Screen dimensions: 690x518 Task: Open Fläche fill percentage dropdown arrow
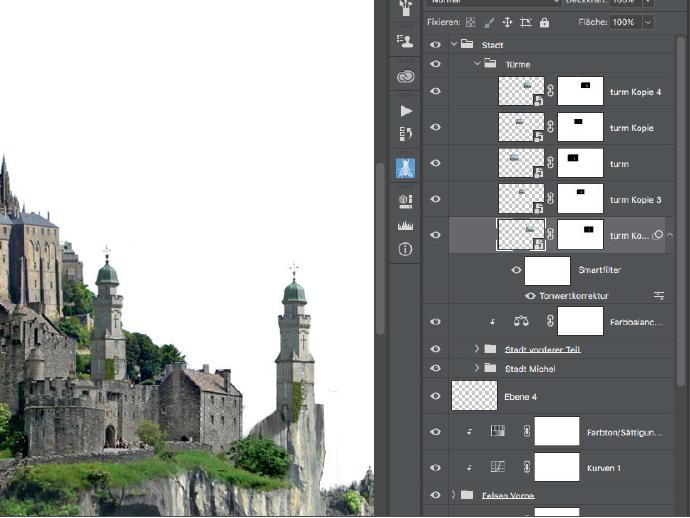click(648, 22)
